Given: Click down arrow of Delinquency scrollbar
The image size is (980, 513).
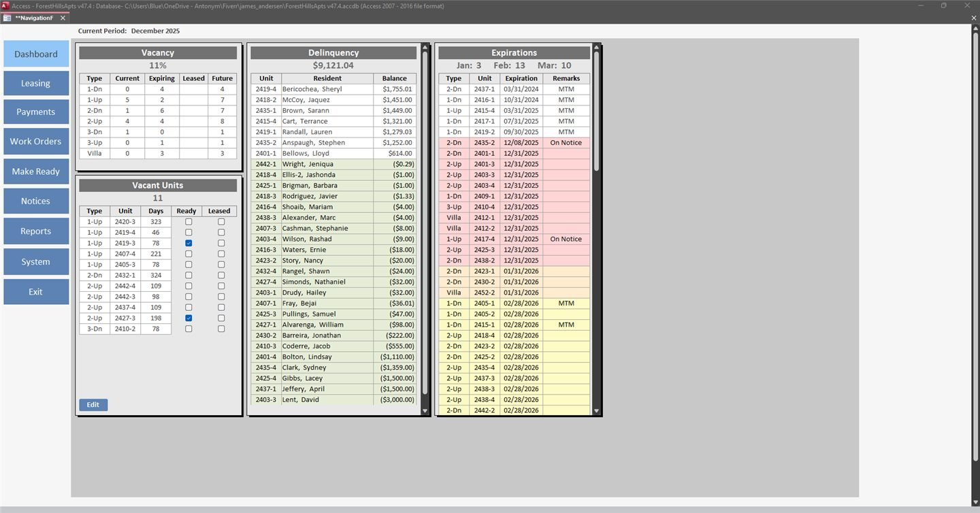Looking at the screenshot, I should [x=425, y=411].
